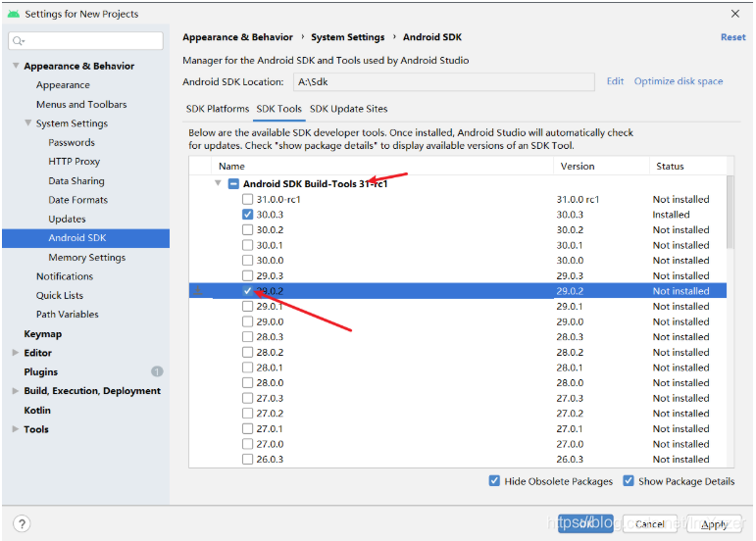756x541 pixels.
Task: Open Data Sharing settings
Action: (x=76, y=180)
